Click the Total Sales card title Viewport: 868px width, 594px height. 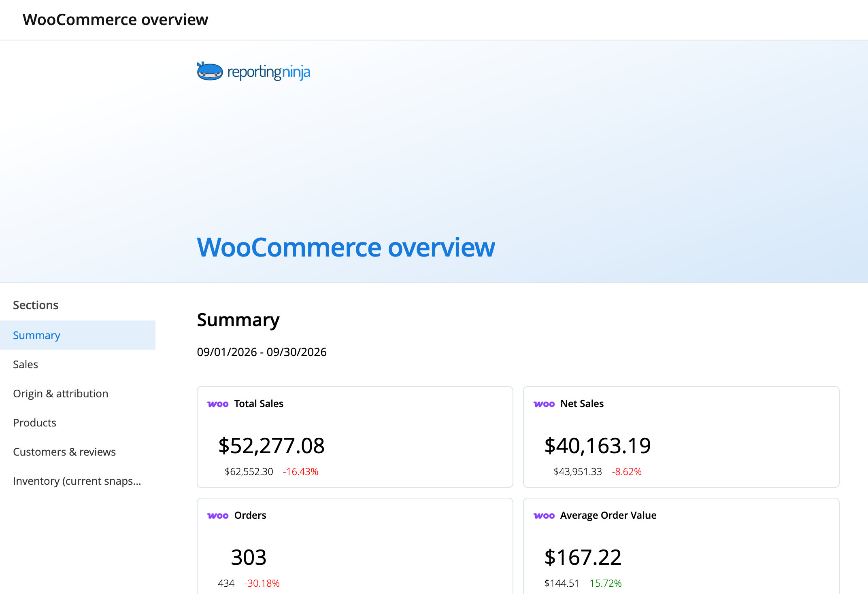tap(259, 403)
